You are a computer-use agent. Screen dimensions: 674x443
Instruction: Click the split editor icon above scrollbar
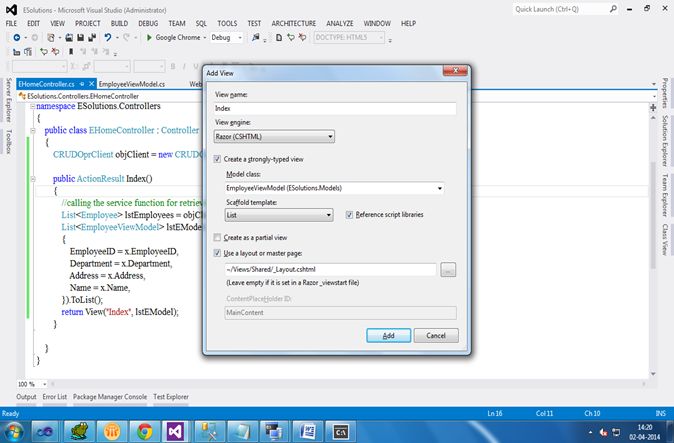653,108
